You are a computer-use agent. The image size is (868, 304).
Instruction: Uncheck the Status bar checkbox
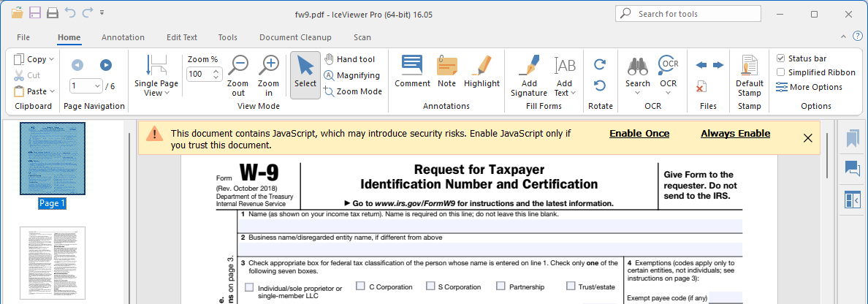[x=780, y=58]
